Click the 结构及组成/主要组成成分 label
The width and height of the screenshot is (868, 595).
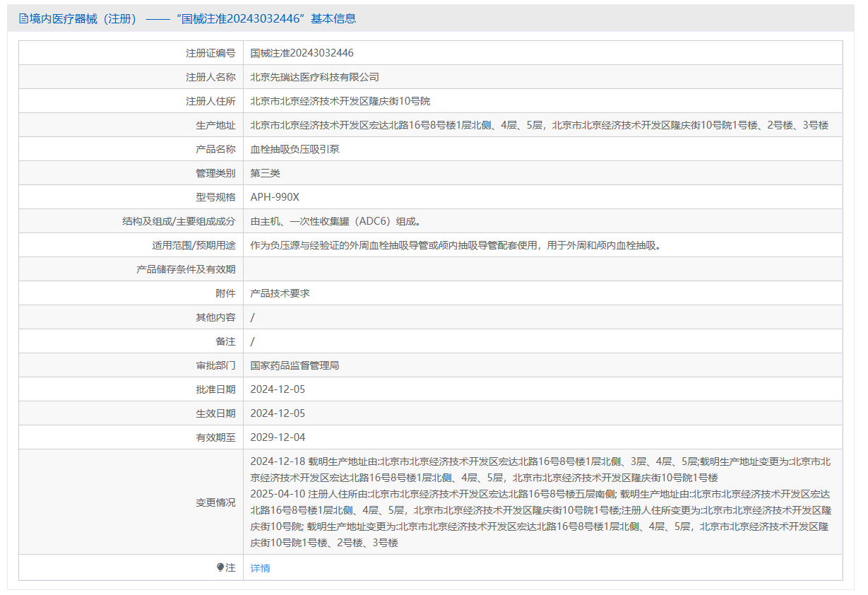[x=179, y=221]
